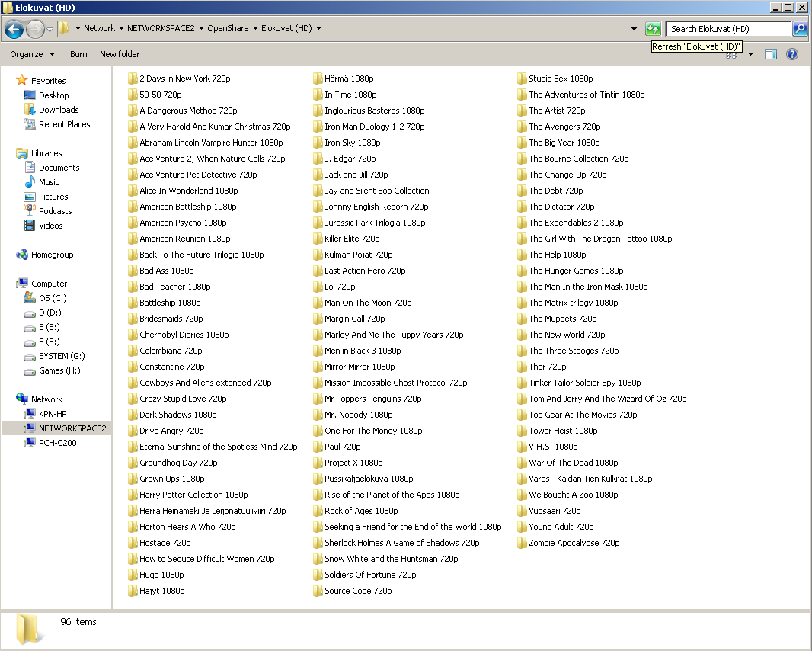Image resolution: width=812 pixels, height=651 pixels.
Task: Toggle the preview pane icon
Action: [771, 54]
